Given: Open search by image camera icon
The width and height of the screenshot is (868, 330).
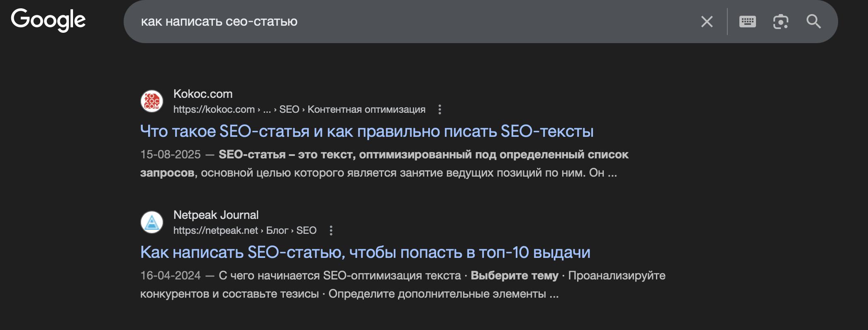Looking at the screenshot, I should click(781, 22).
